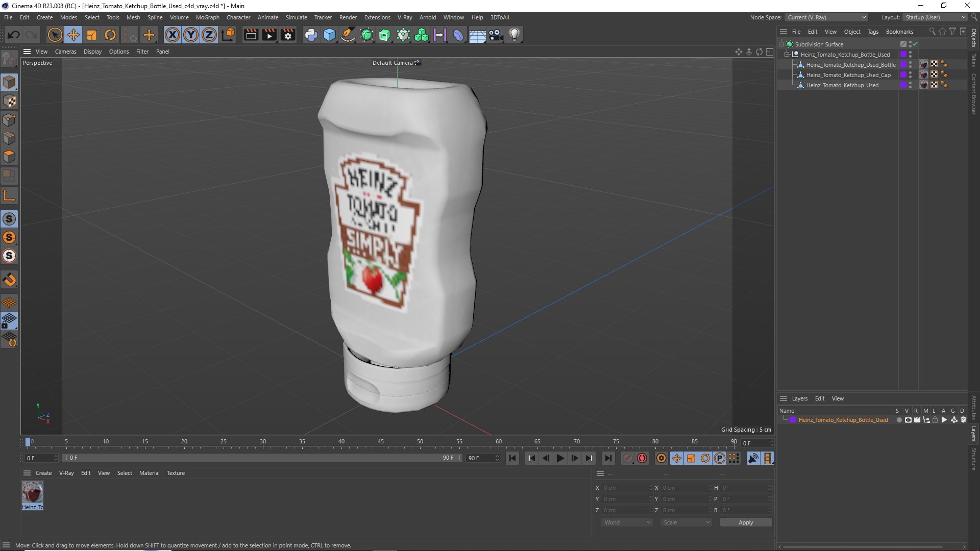This screenshot has height=551, width=980.
Task: Open the MoGraph cloner icon
Action: [422, 35]
